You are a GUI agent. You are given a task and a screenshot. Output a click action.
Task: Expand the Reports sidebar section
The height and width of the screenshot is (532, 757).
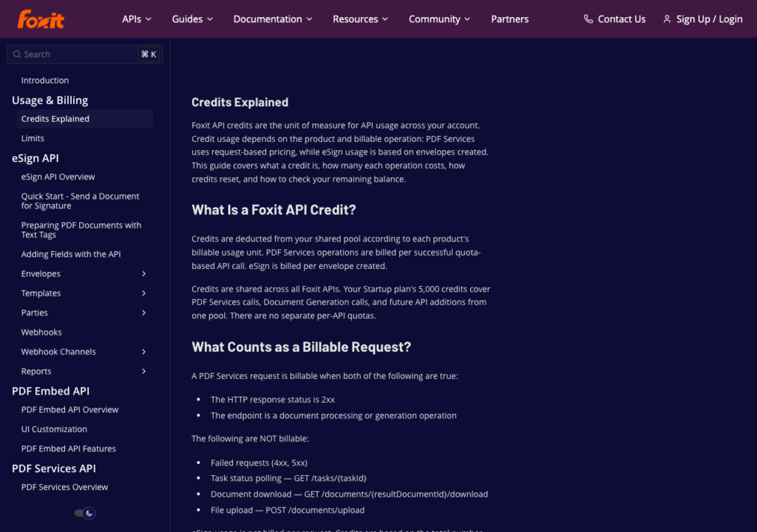coord(144,371)
